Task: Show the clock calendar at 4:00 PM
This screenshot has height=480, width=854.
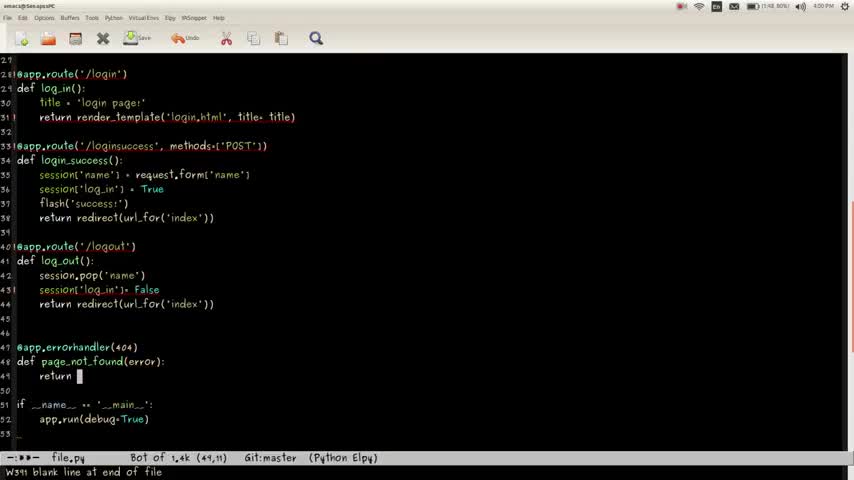Action: coord(824,6)
